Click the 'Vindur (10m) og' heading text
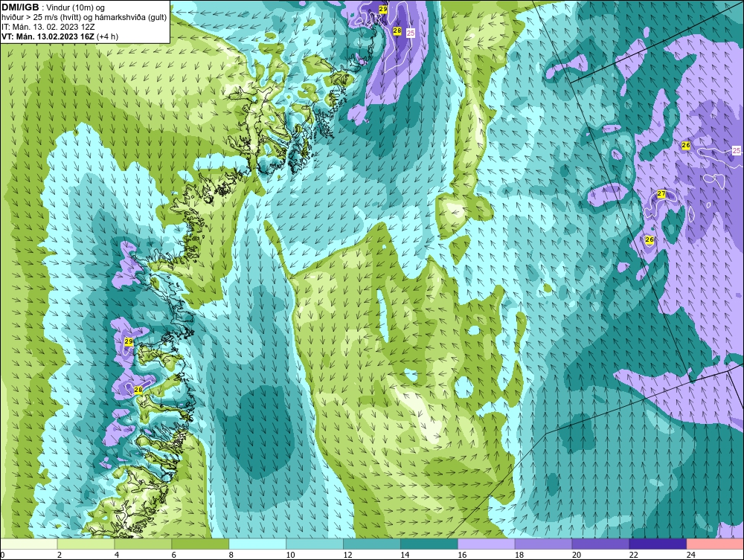 coord(76,7)
